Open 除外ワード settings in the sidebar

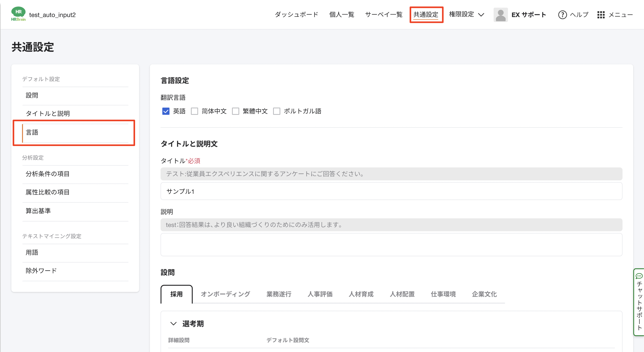click(41, 271)
